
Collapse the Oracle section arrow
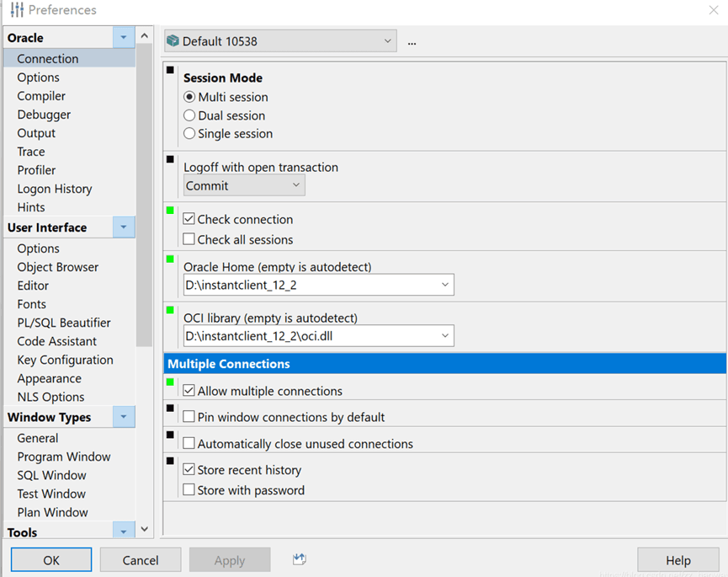click(x=124, y=37)
